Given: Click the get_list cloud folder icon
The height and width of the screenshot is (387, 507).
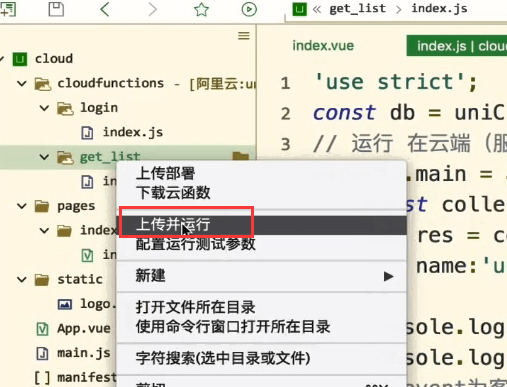Looking at the screenshot, I should pos(65,157).
